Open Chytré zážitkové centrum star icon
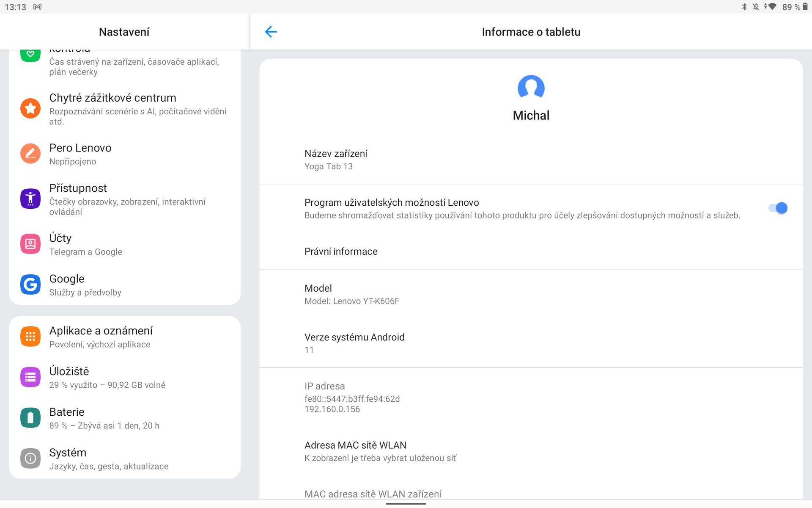Viewport: 812px width, 508px height. tap(30, 108)
